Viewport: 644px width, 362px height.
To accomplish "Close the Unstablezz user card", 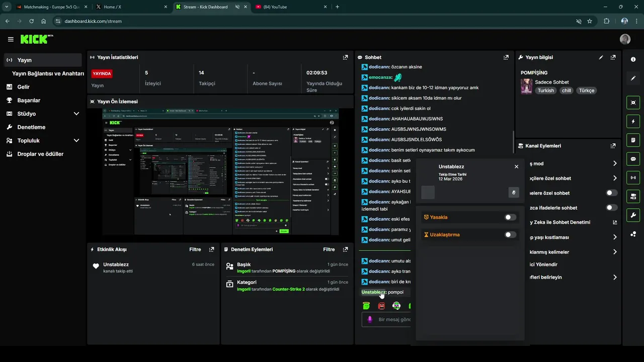I will tap(516, 166).
